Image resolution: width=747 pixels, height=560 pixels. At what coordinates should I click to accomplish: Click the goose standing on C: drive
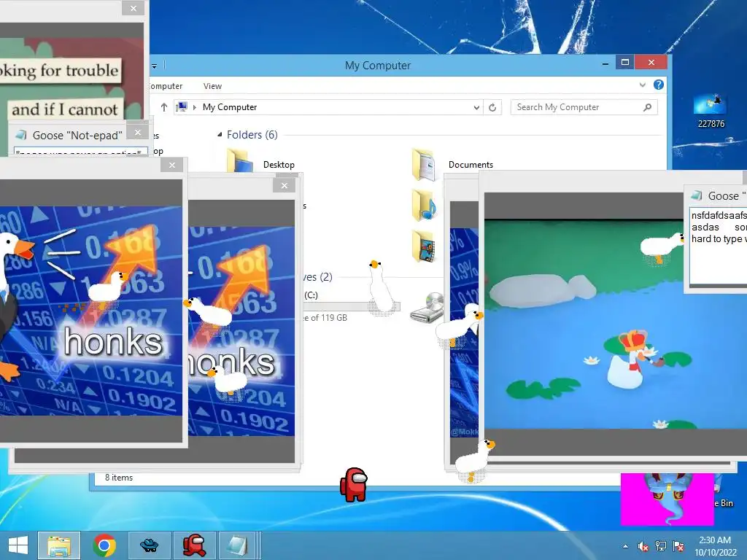coord(382,287)
